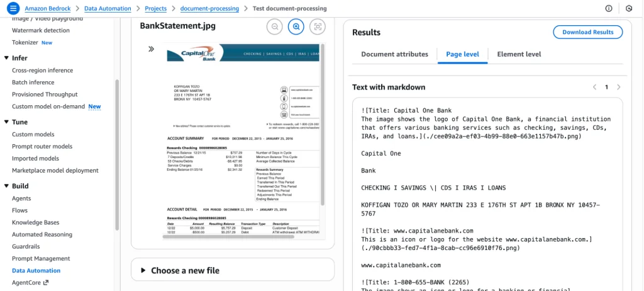Go to Amazon Bedrock breadcrumb

49,8
